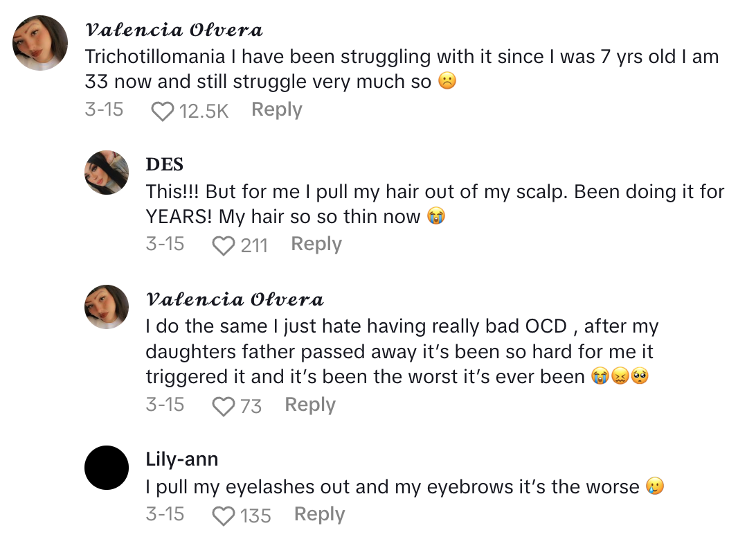The image size is (756, 546).
Task: Click DES's profile avatar
Action: click(x=107, y=173)
